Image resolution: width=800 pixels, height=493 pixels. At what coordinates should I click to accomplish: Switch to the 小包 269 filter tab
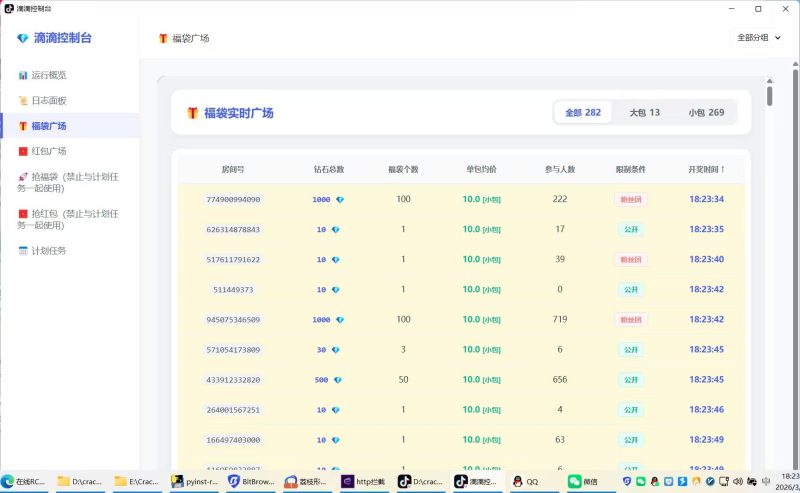click(706, 113)
